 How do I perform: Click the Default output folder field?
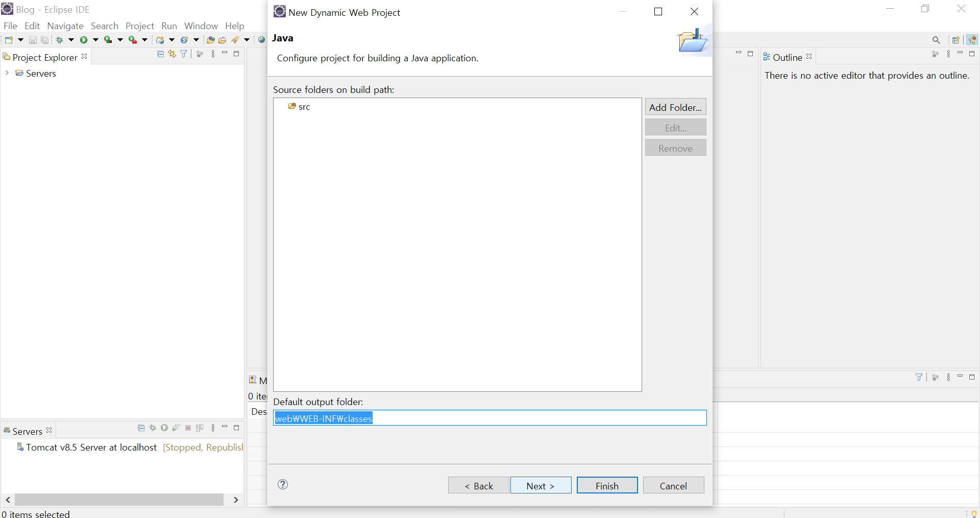coord(490,418)
